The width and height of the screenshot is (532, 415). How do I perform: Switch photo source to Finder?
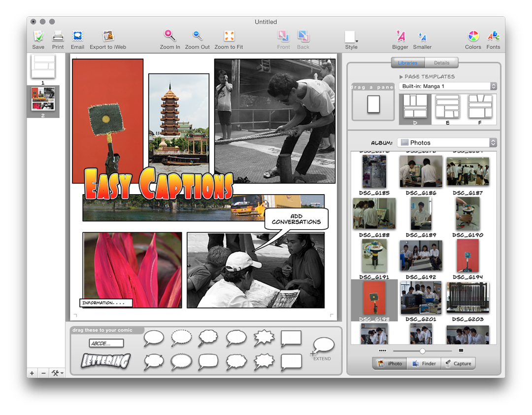point(424,363)
